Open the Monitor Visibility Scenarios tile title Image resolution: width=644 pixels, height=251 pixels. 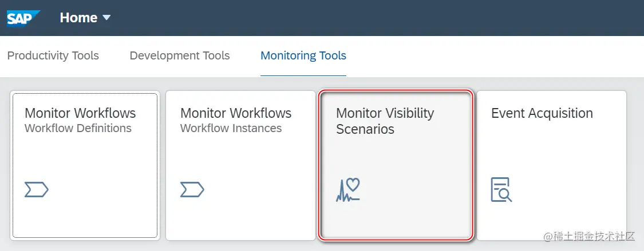pyautogui.click(x=385, y=121)
